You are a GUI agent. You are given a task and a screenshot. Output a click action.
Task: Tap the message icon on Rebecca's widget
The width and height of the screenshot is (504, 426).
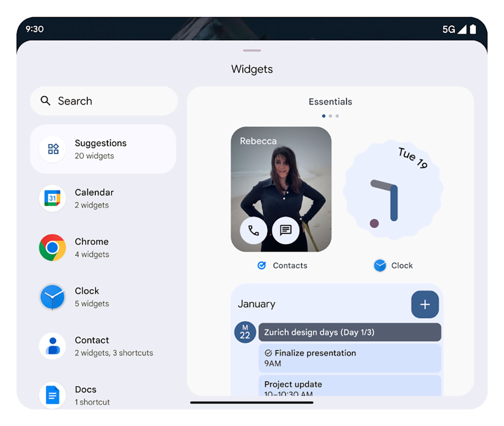(286, 230)
